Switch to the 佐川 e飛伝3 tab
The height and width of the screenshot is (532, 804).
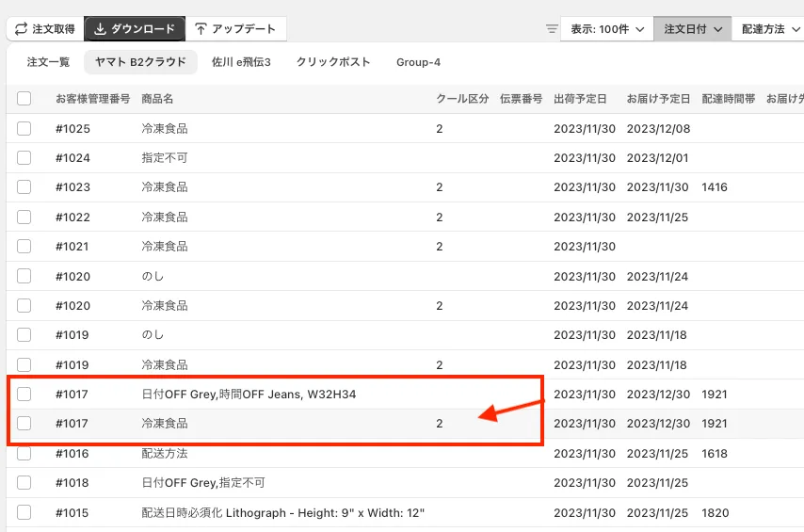[x=241, y=62]
